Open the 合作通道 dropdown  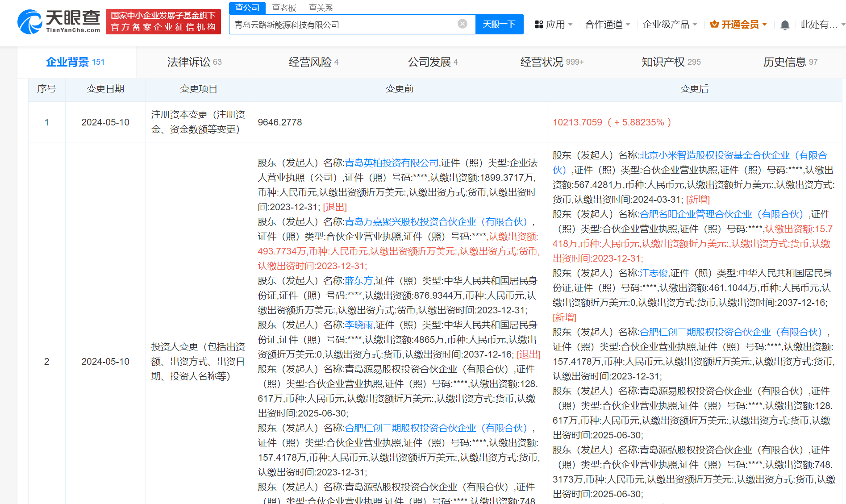pos(605,25)
